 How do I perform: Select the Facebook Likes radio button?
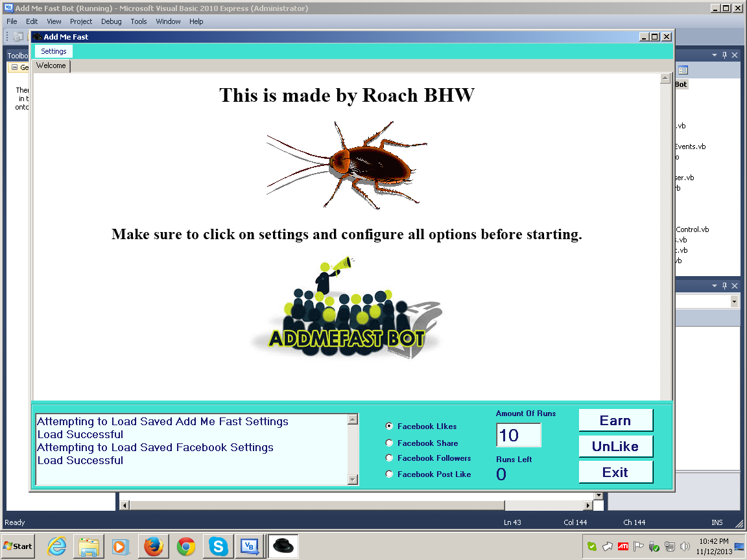point(389,426)
